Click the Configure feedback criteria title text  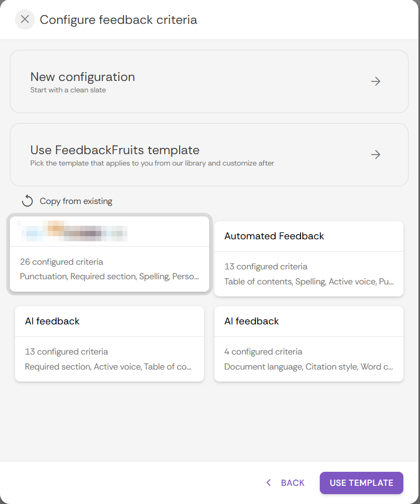point(118,20)
